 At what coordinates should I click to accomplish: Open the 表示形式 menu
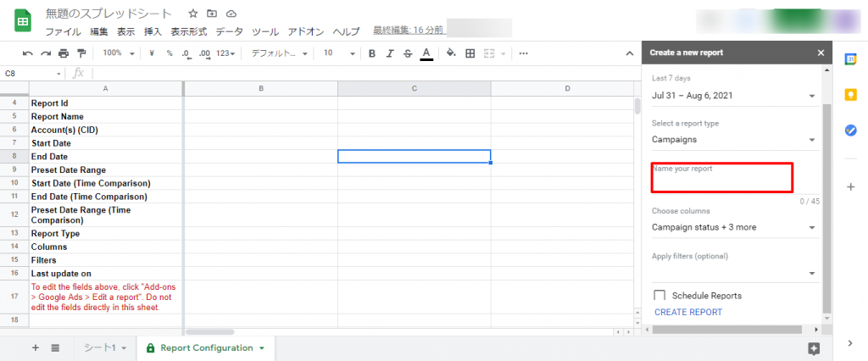[x=189, y=31]
